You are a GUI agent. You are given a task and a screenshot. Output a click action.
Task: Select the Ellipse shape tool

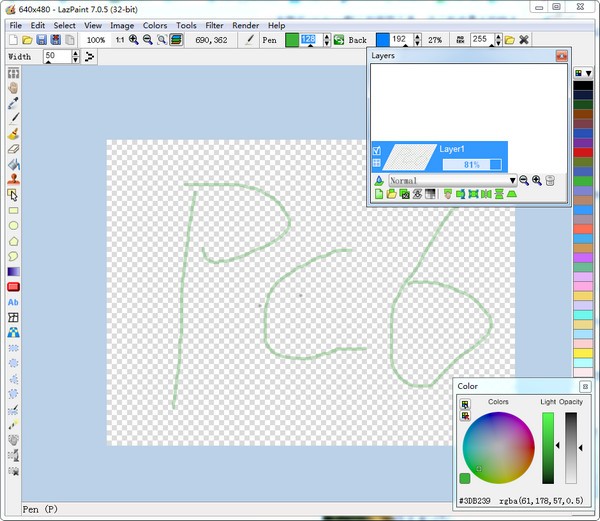pos(14,226)
